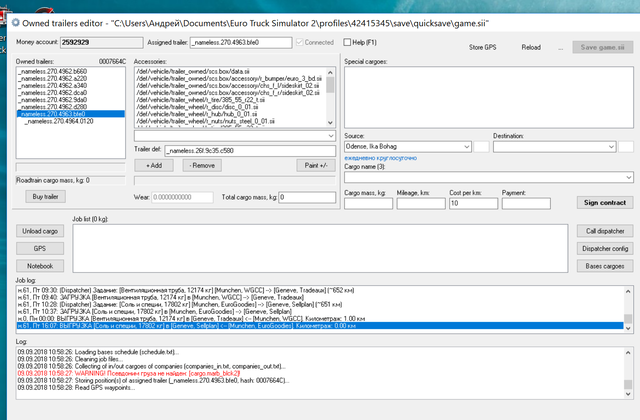Click the Special cargoes list box

pyautogui.click(x=489, y=97)
